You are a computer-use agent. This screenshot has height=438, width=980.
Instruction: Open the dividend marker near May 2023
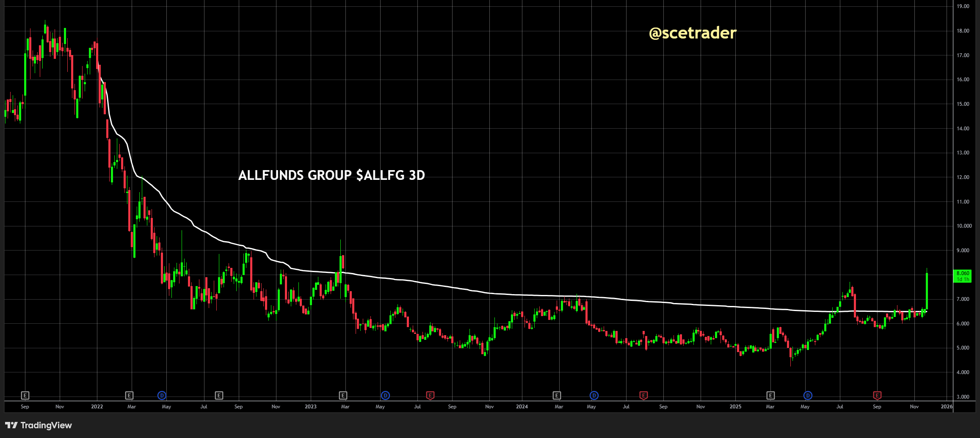click(385, 395)
